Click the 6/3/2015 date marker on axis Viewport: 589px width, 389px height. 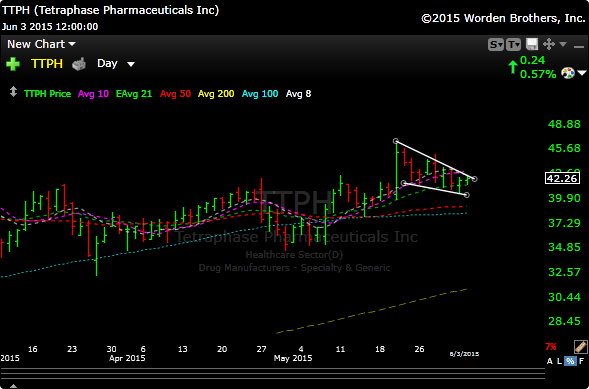coord(465,354)
